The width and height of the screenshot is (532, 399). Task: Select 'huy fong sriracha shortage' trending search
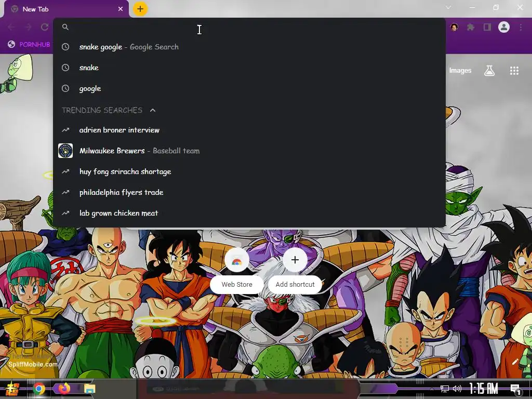[249, 171]
